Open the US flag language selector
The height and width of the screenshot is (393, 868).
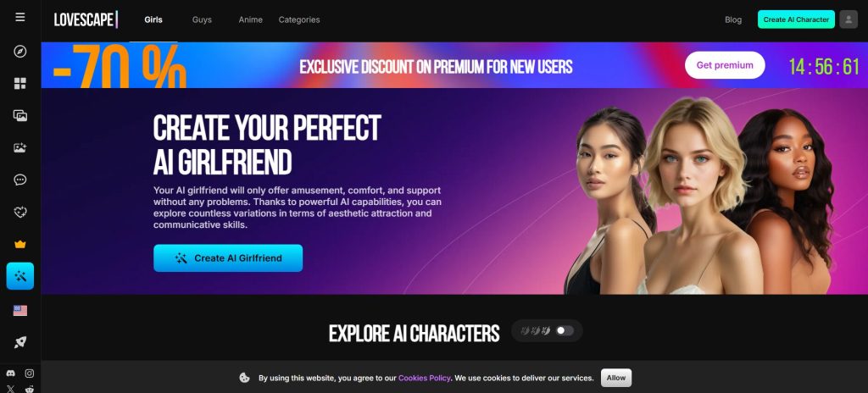pos(20,311)
